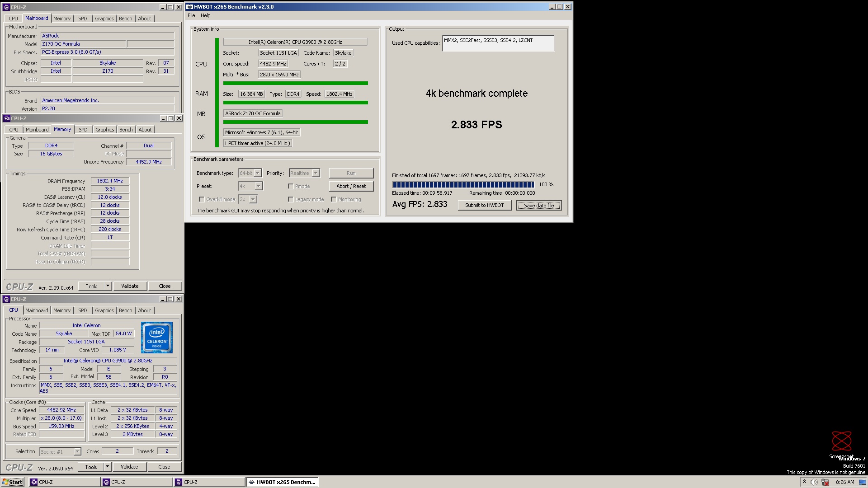Open About tab in bottom CPU-Z window
The image size is (868, 488).
click(x=145, y=310)
